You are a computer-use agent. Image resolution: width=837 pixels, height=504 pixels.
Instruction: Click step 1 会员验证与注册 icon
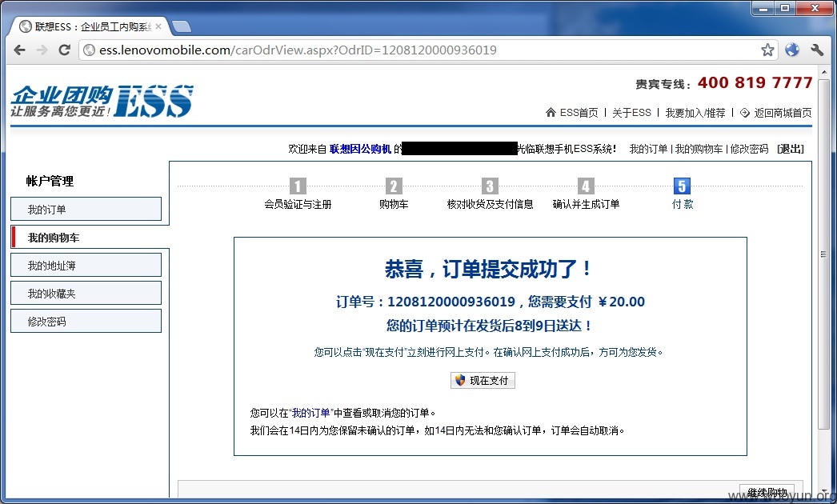(298, 186)
